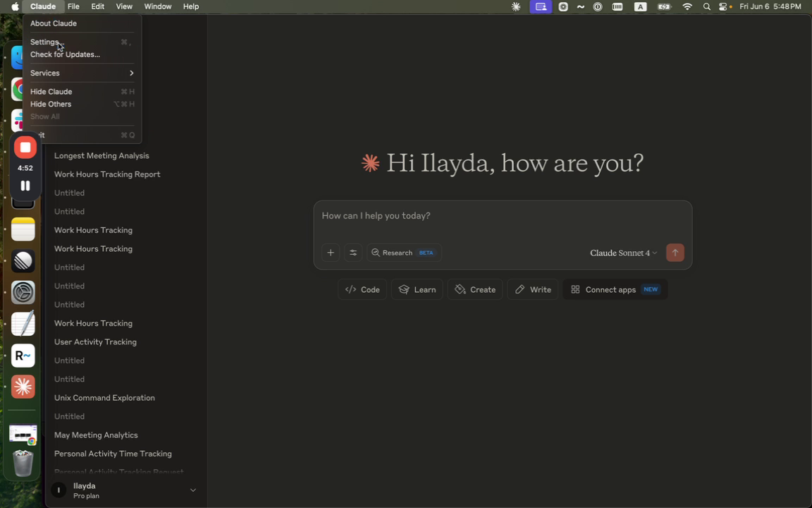Select Settings from the Claude menu
Screen dimensions: 812x508
45,42
